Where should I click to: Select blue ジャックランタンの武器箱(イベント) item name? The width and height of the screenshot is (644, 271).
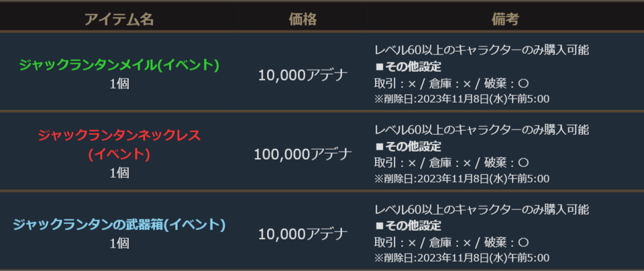[119, 225]
